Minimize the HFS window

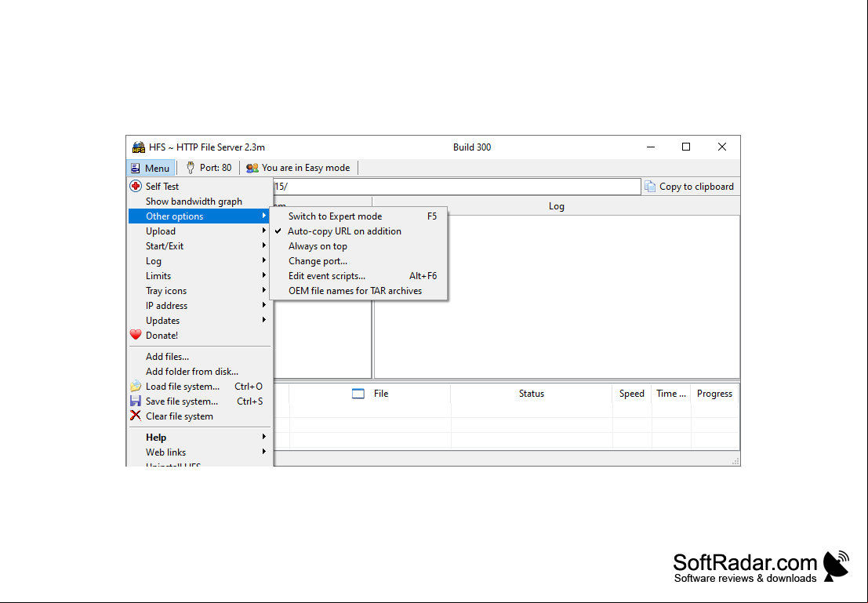[651, 147]
